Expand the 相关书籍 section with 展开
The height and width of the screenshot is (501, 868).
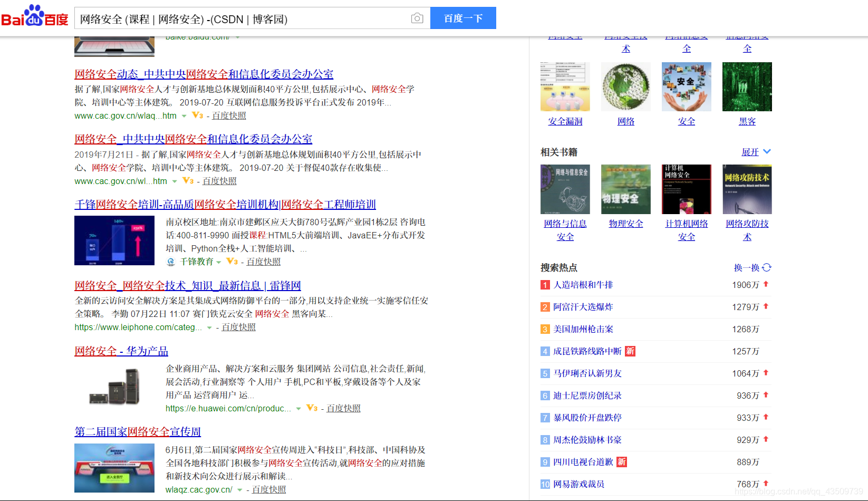(x=756, y=152)
